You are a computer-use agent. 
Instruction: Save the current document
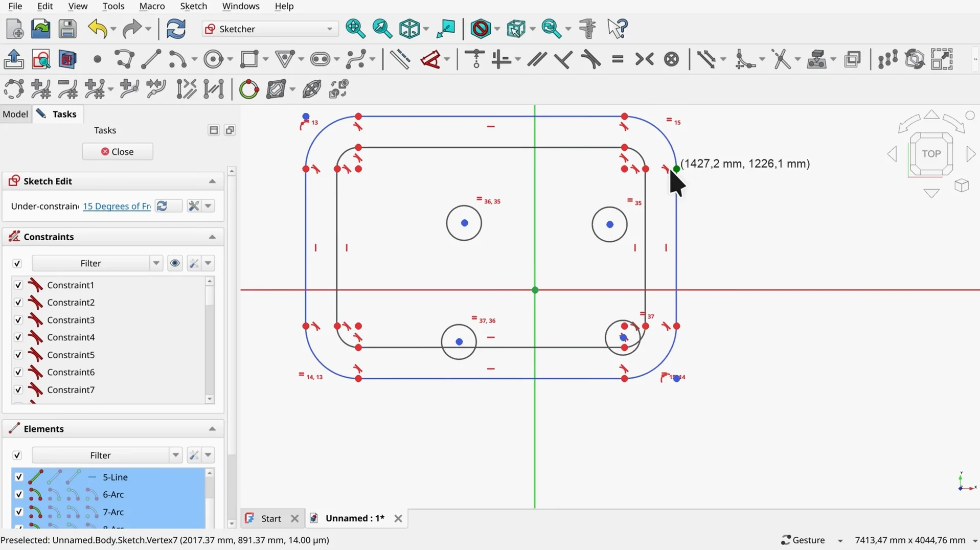coord(67,29)
